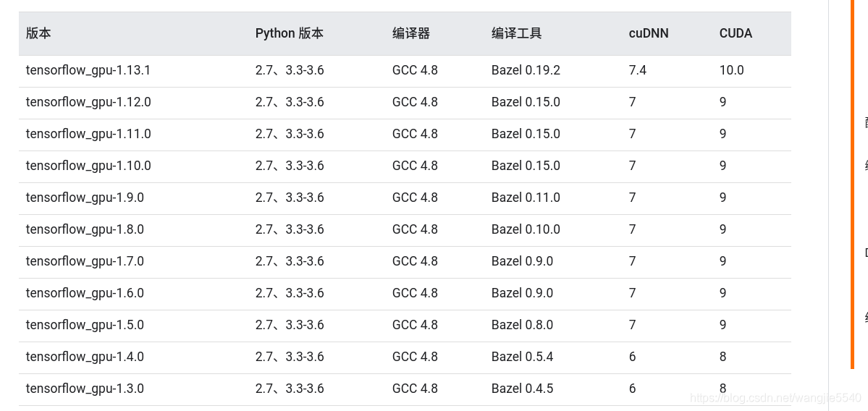The image size is (868, 411).
Task: Click Bazel 0.10.0 cell
Action: 526,229
